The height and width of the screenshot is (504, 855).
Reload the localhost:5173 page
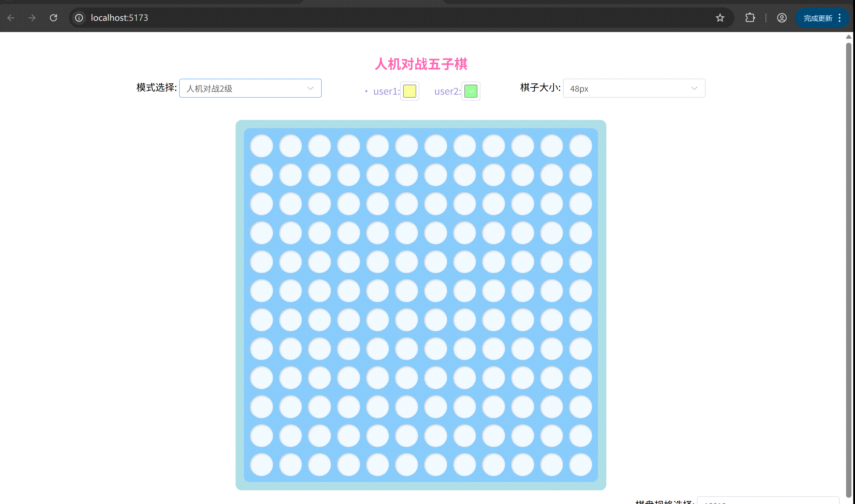coord(54,18)
